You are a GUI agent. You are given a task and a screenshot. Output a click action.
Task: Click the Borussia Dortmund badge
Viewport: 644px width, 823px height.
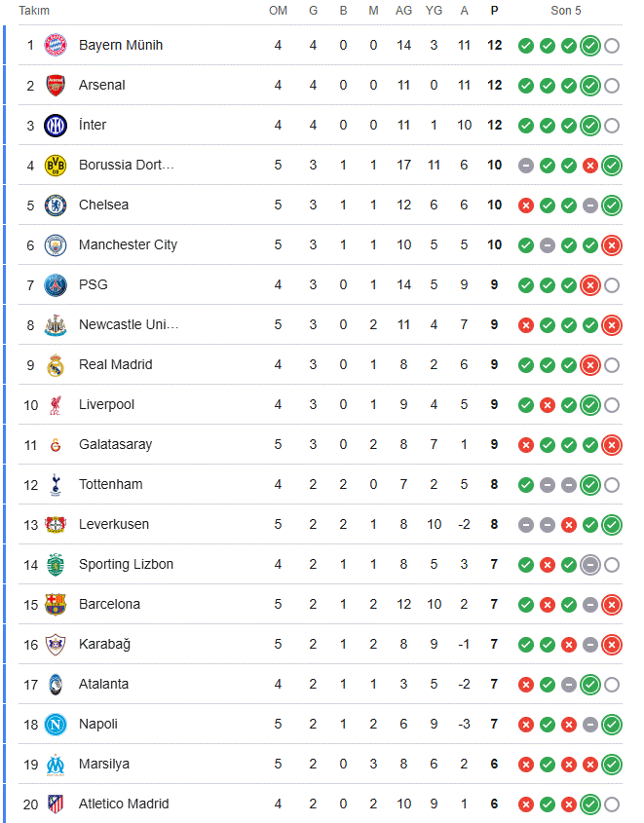pyautogui.click(x=56, y=166)
